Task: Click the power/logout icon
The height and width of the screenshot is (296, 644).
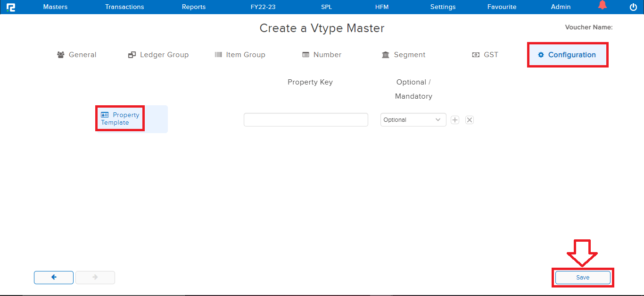Action: coord(633,7)
